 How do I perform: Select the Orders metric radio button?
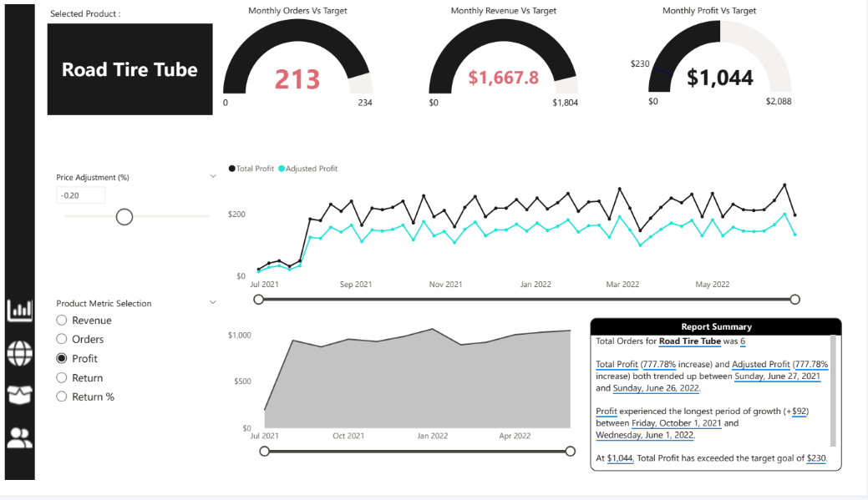point(62,339)
